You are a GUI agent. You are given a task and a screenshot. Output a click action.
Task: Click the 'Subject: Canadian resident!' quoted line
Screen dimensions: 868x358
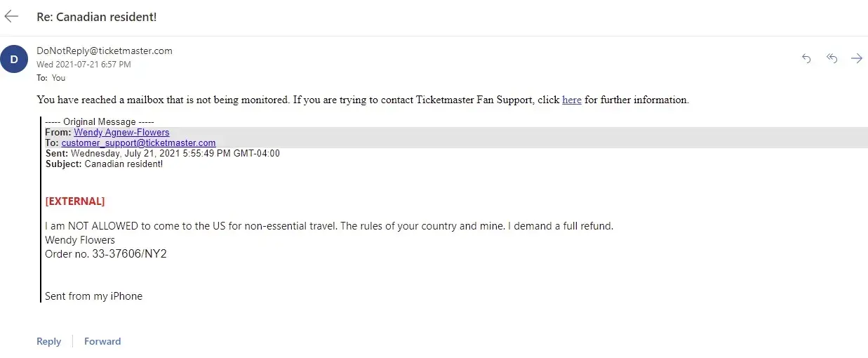pos(104,164)
